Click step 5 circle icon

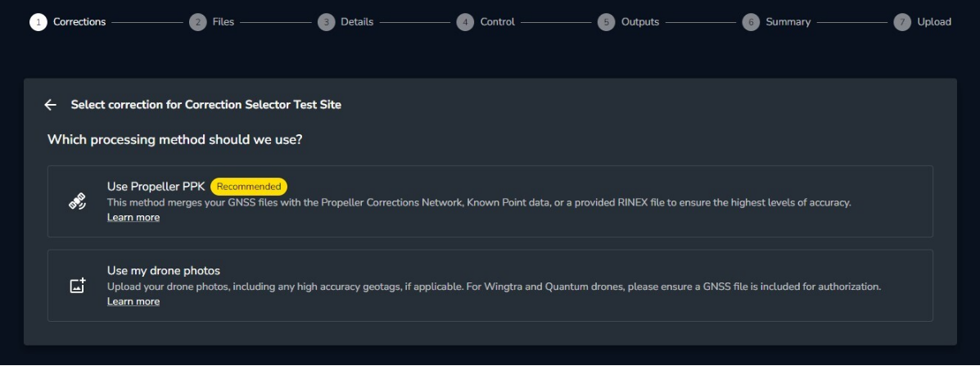pyautogui.click(x=606, y=22)
